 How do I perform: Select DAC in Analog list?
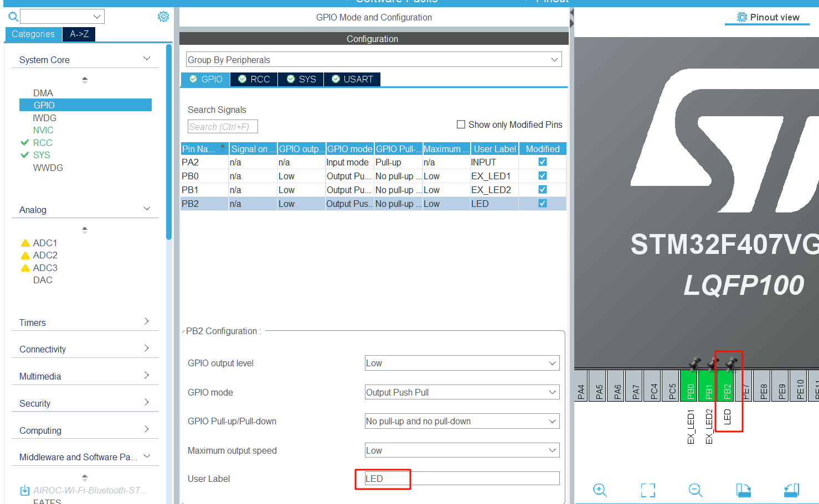tap(43, 280)
